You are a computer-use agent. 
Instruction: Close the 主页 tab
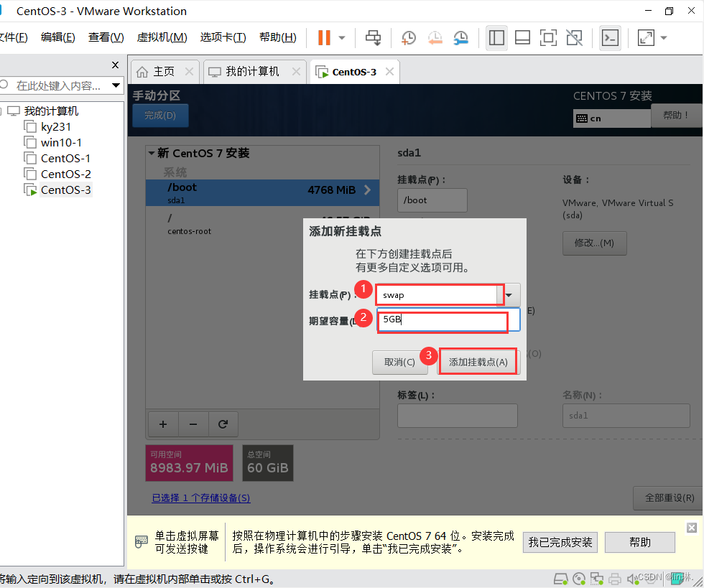pos(190,71)
